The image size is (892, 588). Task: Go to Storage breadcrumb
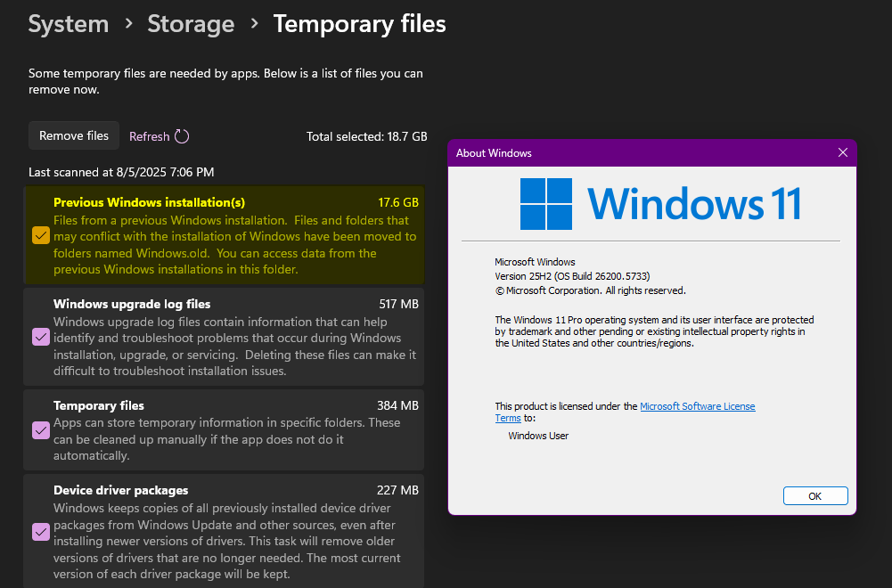click(x=191, y=24)
